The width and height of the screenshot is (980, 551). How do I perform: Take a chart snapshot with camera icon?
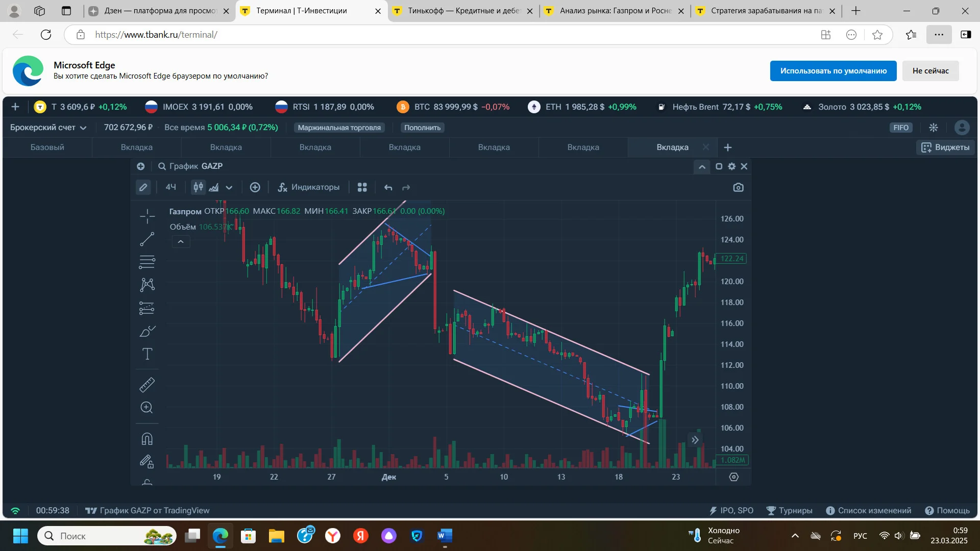[x=738, y=187]
